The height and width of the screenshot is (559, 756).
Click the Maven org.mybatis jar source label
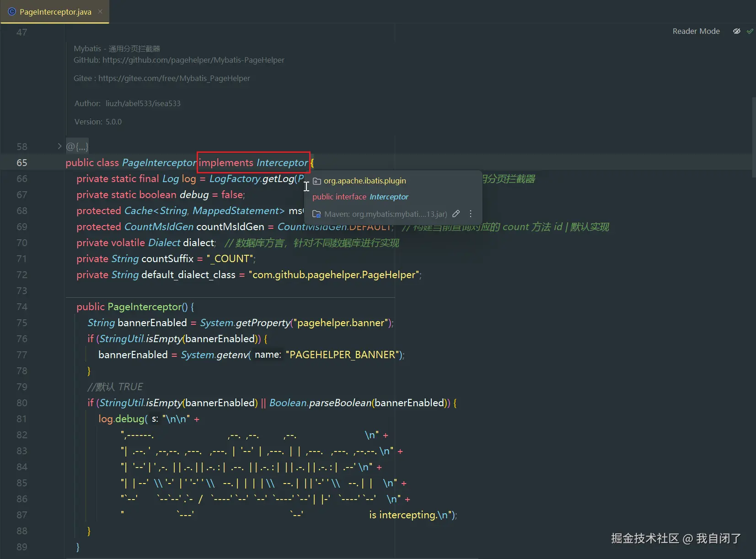tap(386, 214)
